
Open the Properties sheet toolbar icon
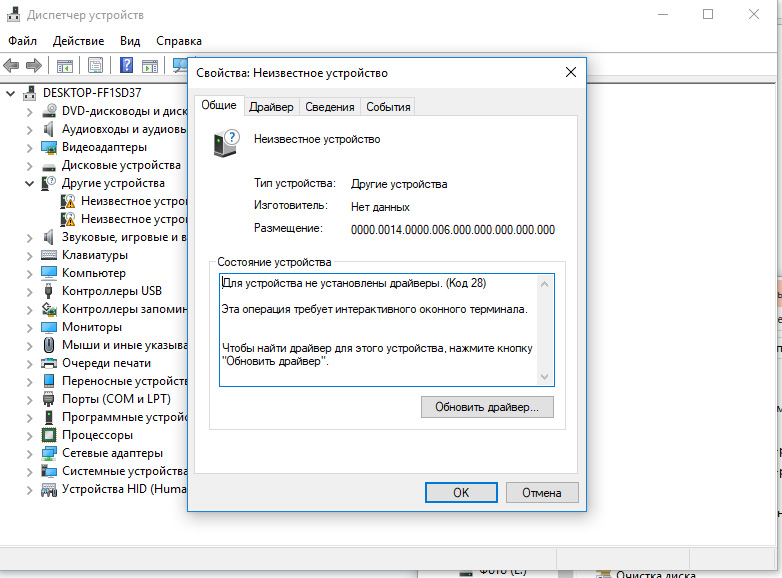(x=95, y=66)
